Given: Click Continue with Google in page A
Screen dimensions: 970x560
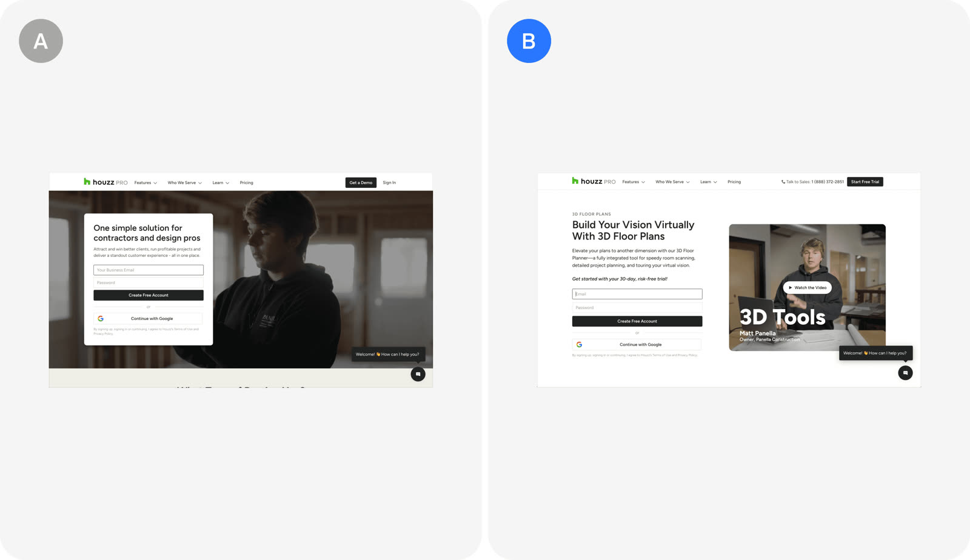Looking at the screenshot, I should click(149, 318).
